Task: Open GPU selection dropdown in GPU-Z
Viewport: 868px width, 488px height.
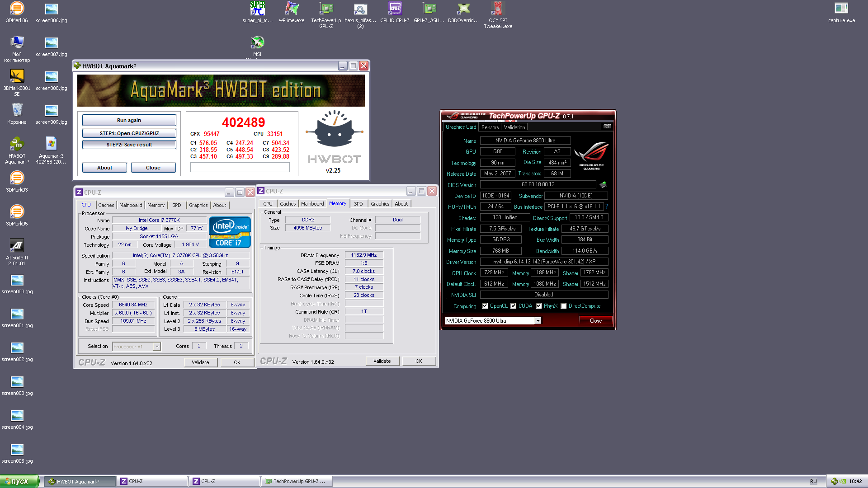Action: click(538, 321)
